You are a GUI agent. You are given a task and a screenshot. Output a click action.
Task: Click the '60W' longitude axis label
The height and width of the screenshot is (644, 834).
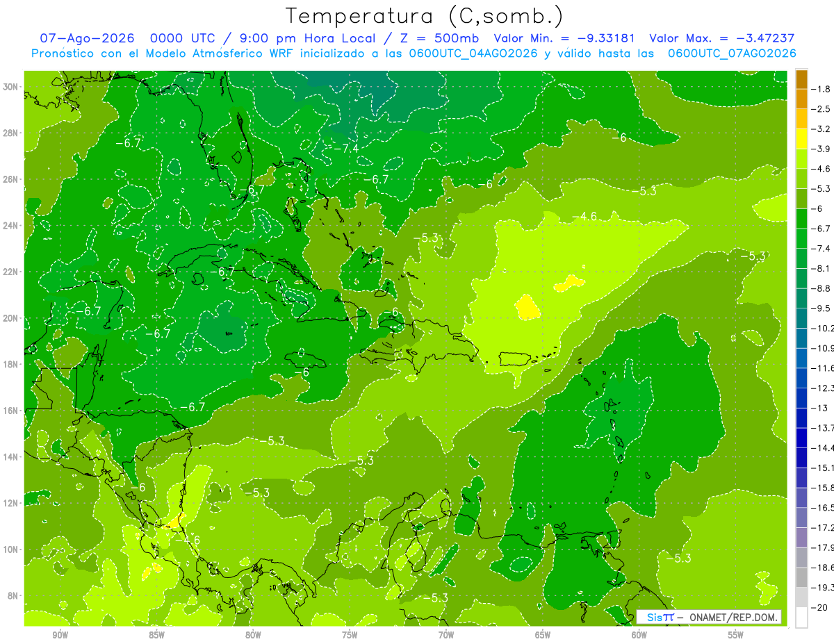[x=639, y=636]
